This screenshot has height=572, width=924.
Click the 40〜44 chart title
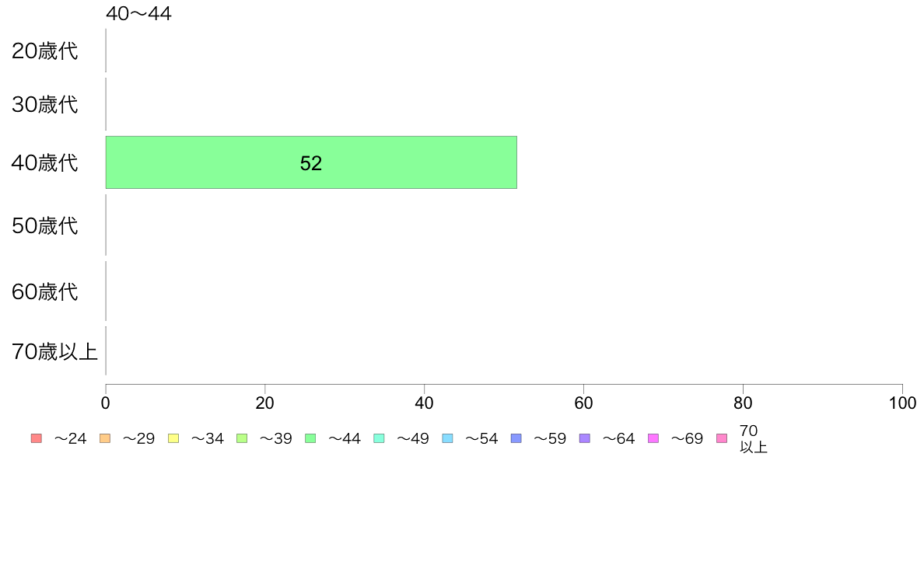point(138,13)
